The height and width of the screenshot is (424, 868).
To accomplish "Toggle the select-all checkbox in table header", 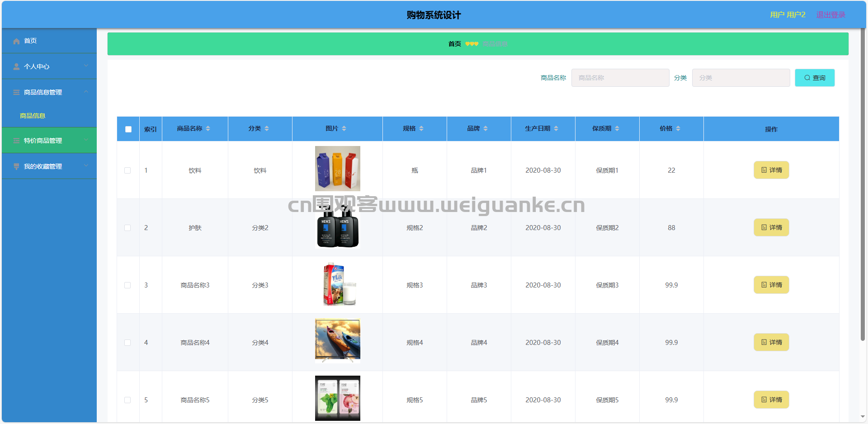I will tap(128, 129).
